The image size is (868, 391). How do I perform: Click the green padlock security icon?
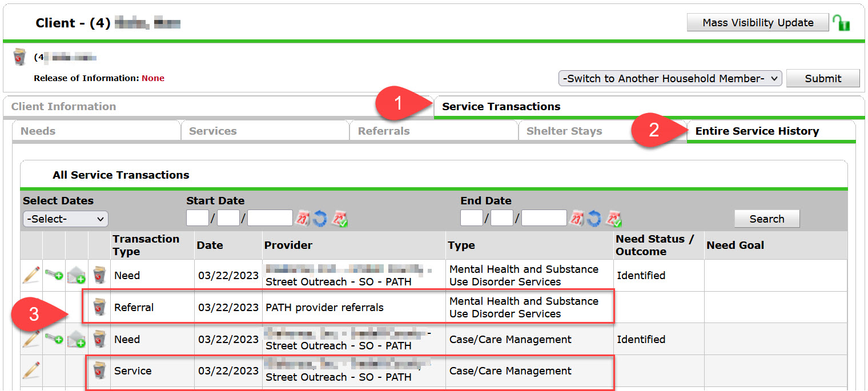tap(841, 23)
